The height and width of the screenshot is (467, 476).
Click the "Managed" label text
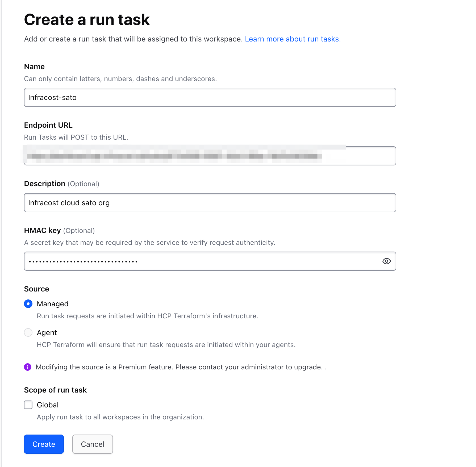tap(53, 304)
